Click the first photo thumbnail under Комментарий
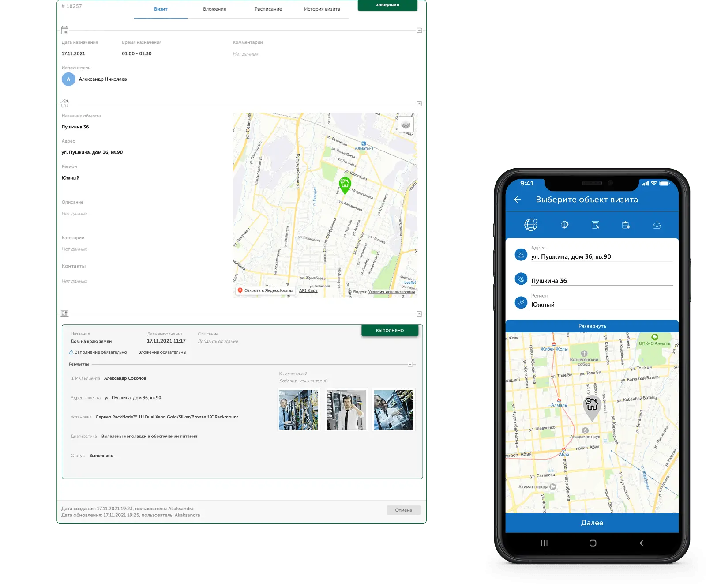The width and height of the screenshot is (706, 588). tap(298, 410)
